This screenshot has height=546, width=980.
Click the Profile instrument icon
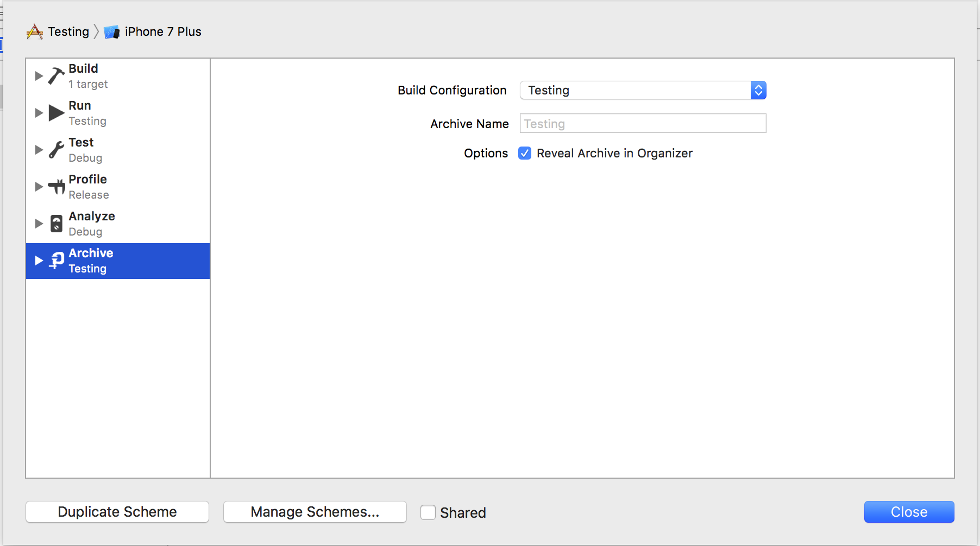coord(56,187)
